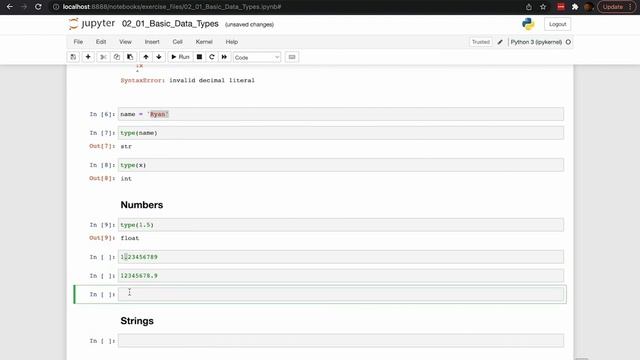Click into the type(name) cell
This screenshot has width=640, height=360.
(x=341, y=133)
